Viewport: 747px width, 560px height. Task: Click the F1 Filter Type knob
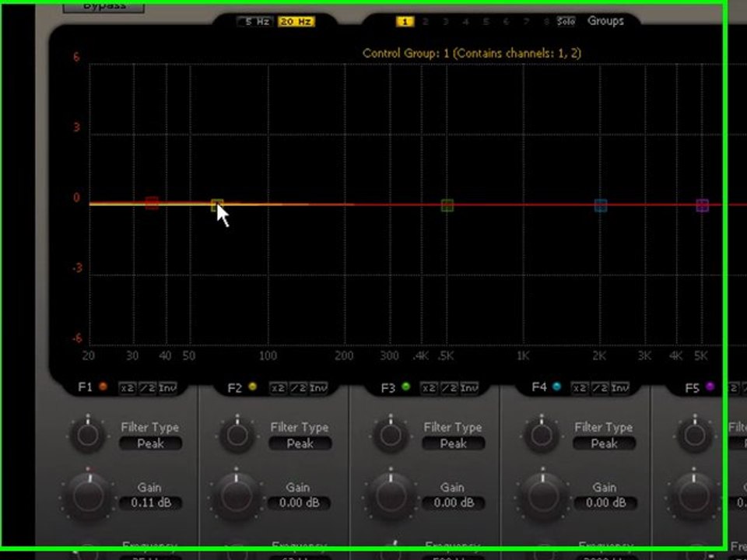coord(88,435)
